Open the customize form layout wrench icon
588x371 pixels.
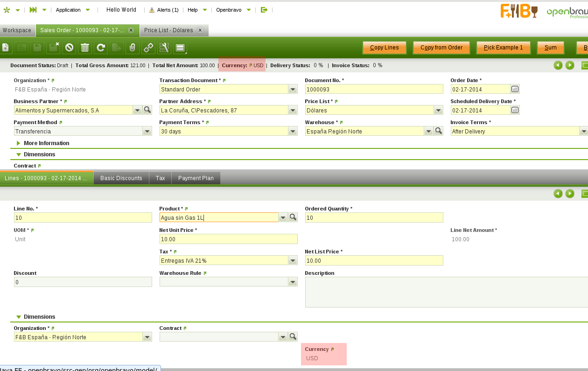coord(164,48)
